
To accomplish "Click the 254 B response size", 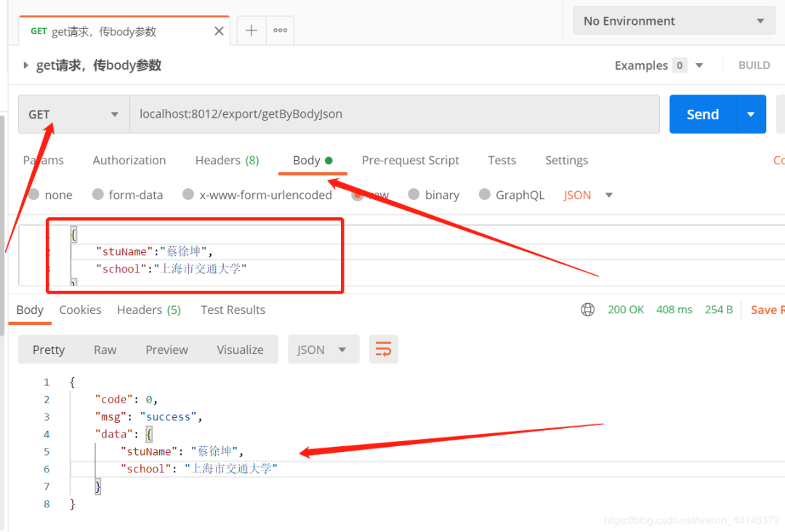I will point(719,310).
